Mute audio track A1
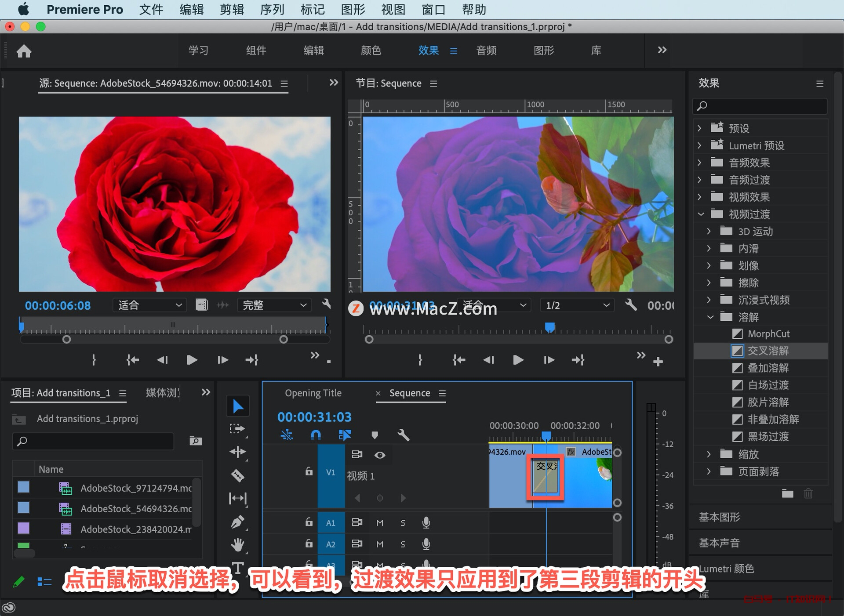This screenshot has width=844, height=616. pyautogui.click(x=380, y=522)
